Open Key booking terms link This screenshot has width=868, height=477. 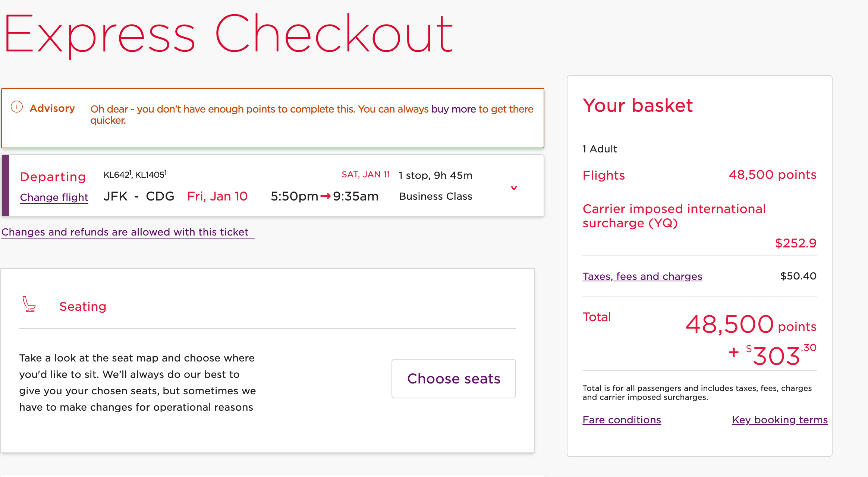[x=780, y=420]
